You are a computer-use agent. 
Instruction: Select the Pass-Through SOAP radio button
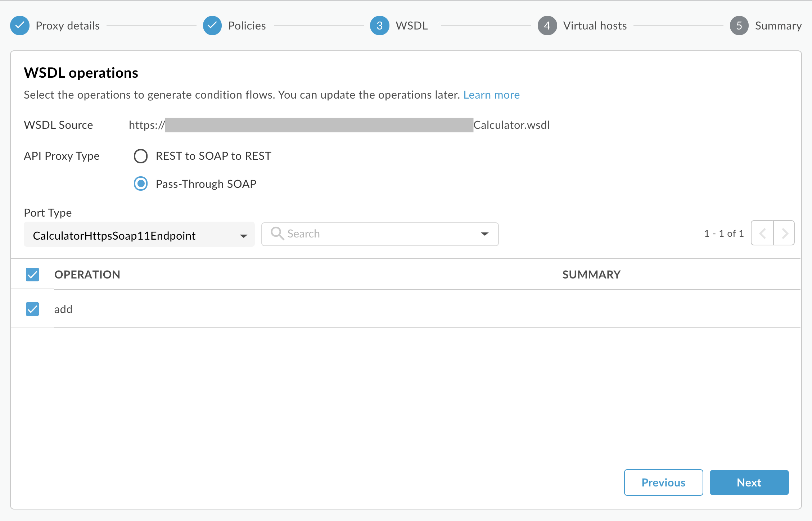point(141,184)
